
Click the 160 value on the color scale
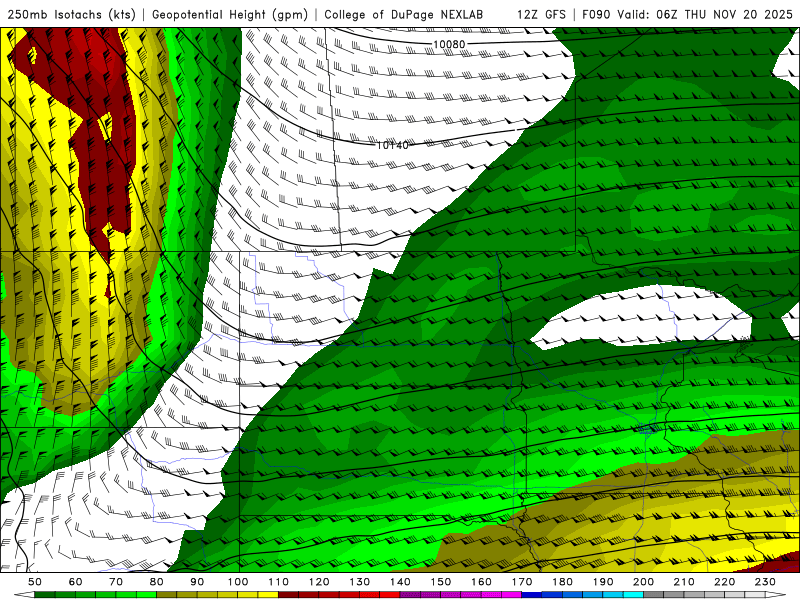[481, 582]
